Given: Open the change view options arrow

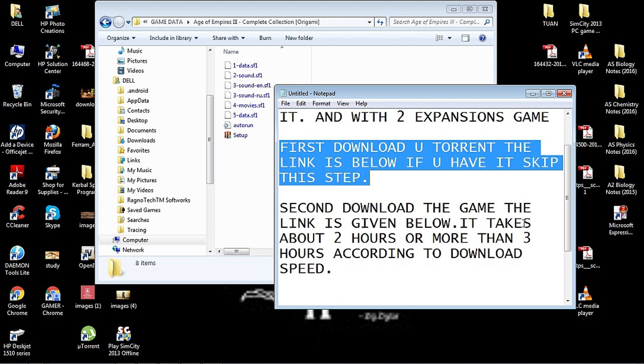Looking at the screenshot, I should click(449, 38).
